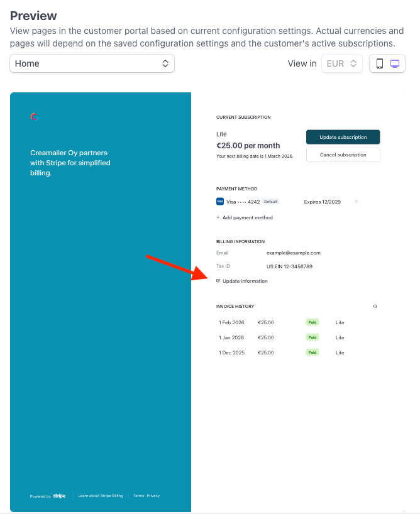420x514 pixels.
Task: Click Add payment method link
Action: (245, 217)
